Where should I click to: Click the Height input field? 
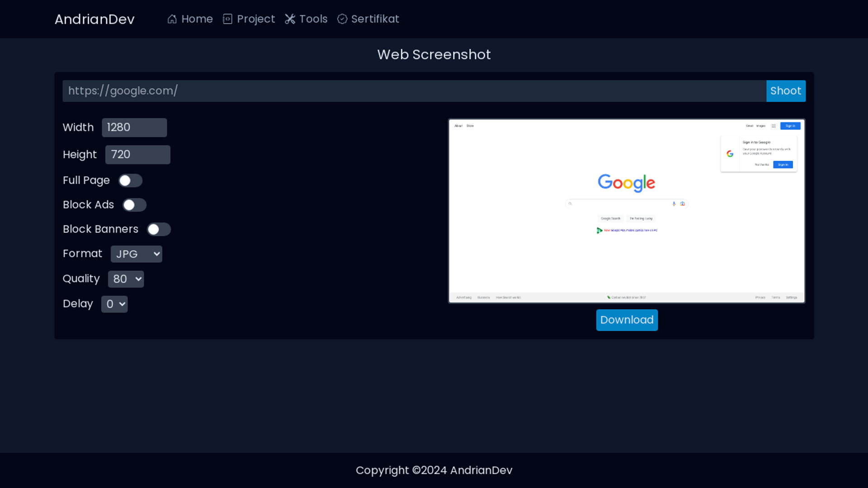138,155
